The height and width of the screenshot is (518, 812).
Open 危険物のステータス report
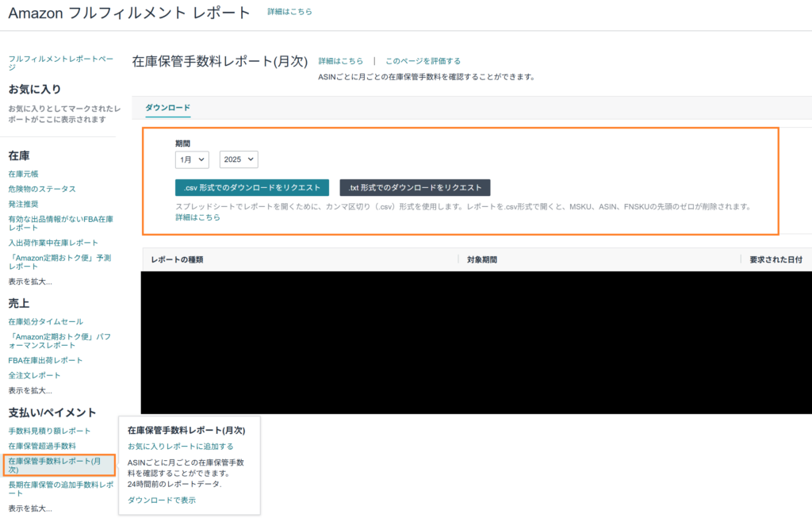coord(42,189)
